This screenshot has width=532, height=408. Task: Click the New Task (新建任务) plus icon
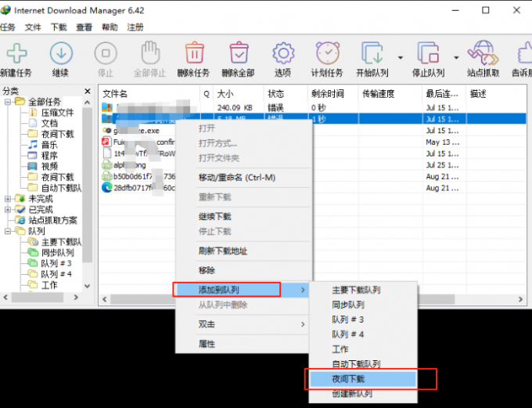point(16,53)
